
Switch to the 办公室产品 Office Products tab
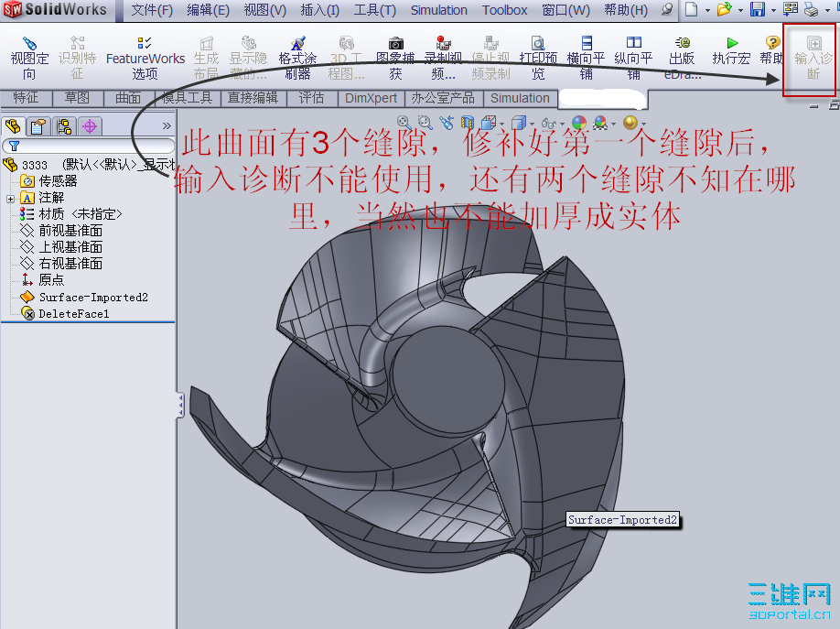tap(443, 98)
